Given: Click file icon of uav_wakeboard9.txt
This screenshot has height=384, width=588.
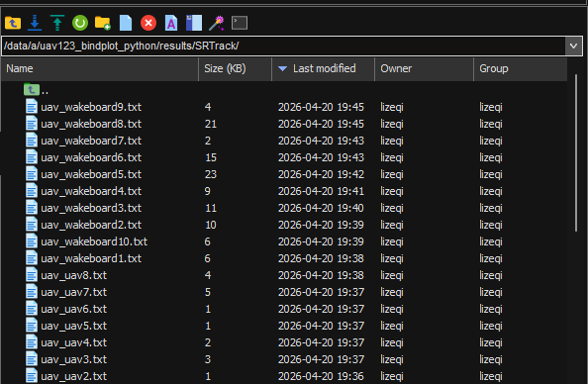Looking at the screenshot, I should 32,107.
